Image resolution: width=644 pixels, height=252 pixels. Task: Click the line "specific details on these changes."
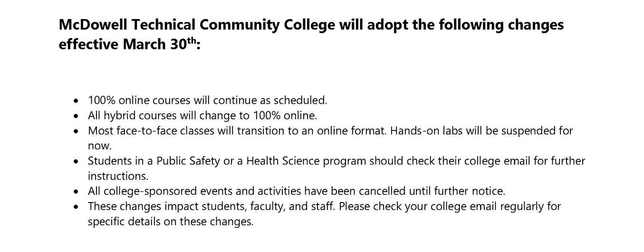[171, 222]
